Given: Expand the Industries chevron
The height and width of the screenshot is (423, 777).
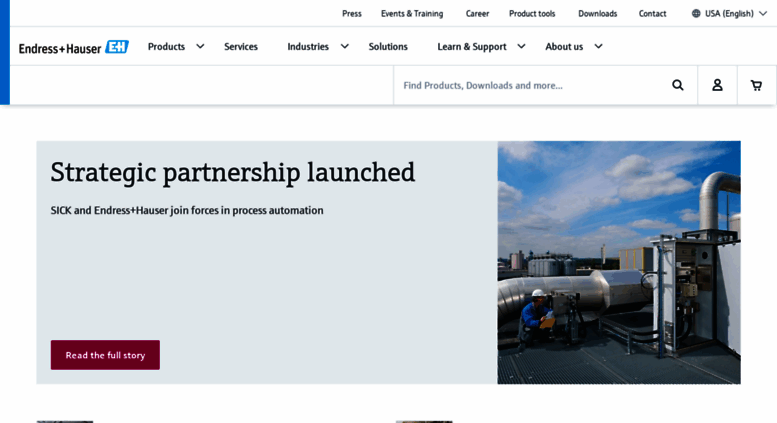Looking at the screenshot, I should pyautogui.click(x=344, y=47).
